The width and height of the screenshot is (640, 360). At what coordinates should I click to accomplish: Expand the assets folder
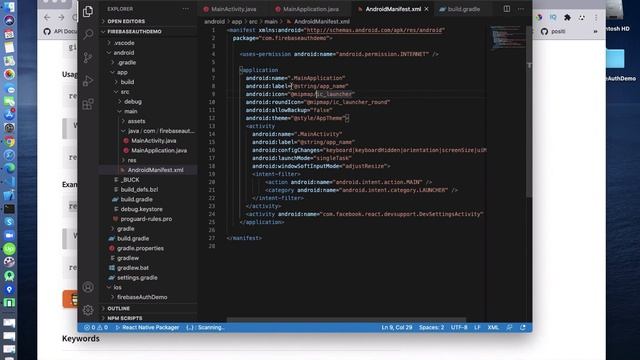tap(148, 121)
